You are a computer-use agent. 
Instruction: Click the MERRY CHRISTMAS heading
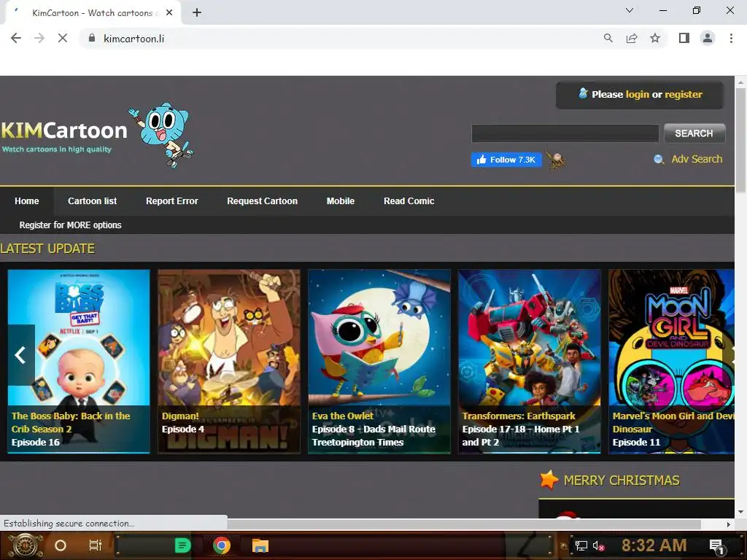click(x=622, y=480)
